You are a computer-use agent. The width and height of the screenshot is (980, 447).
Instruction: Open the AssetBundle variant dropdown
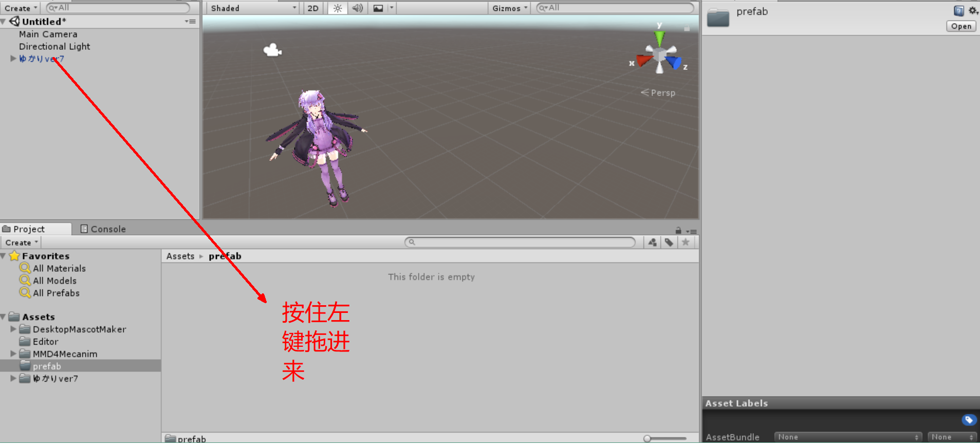click(952, 437)
